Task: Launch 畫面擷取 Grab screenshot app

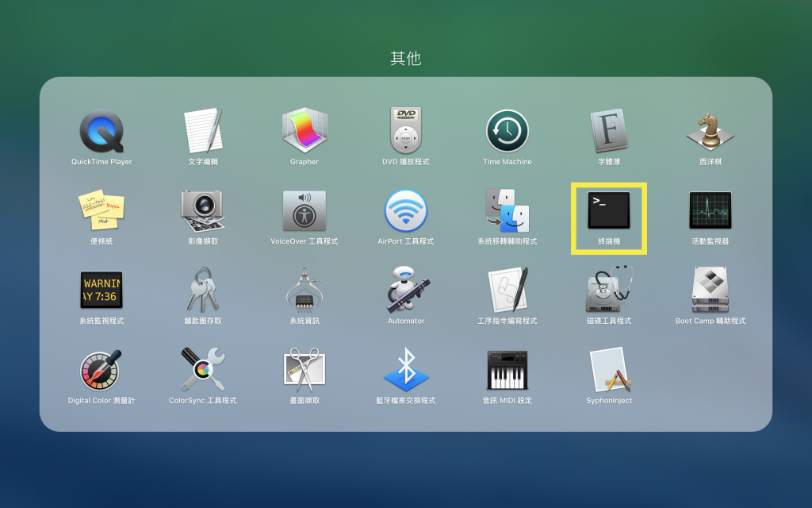Action: [x=304, y=370]
